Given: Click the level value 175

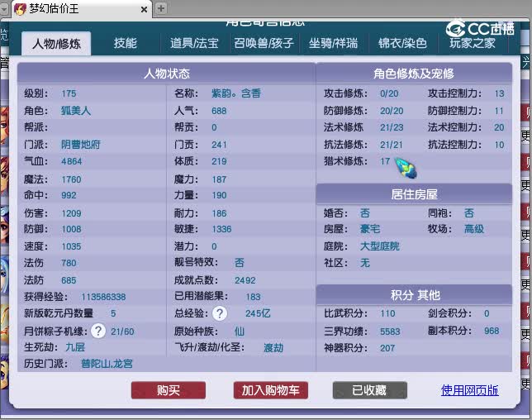Looking at the screenshot, I should pos(69,93).
